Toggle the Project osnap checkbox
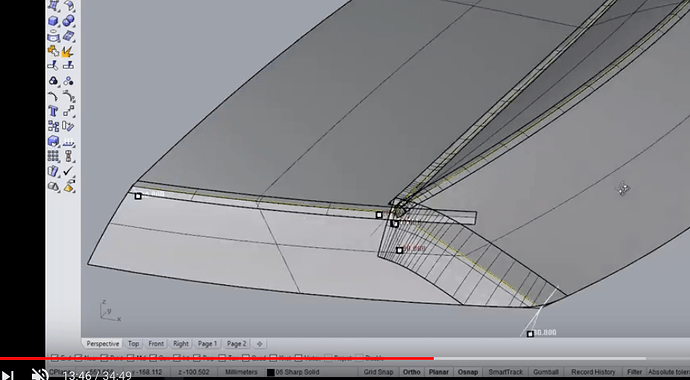 329,358
